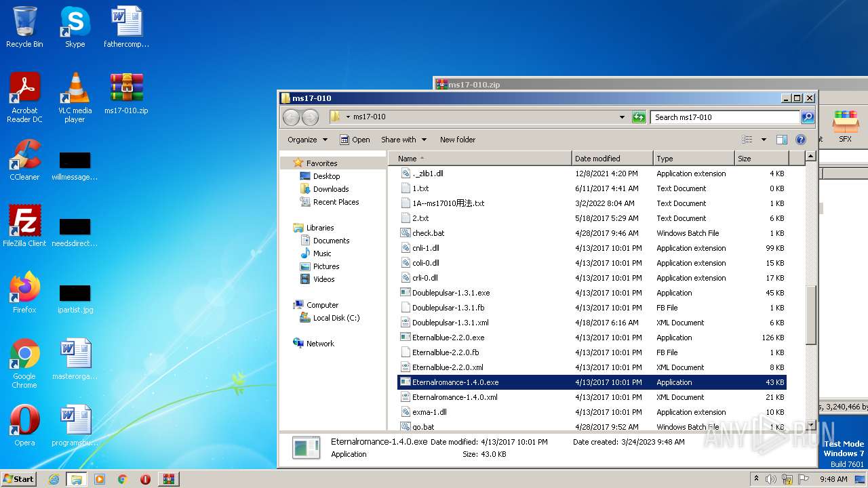Open Firefox desktop shortcut

tap(24, 293)
